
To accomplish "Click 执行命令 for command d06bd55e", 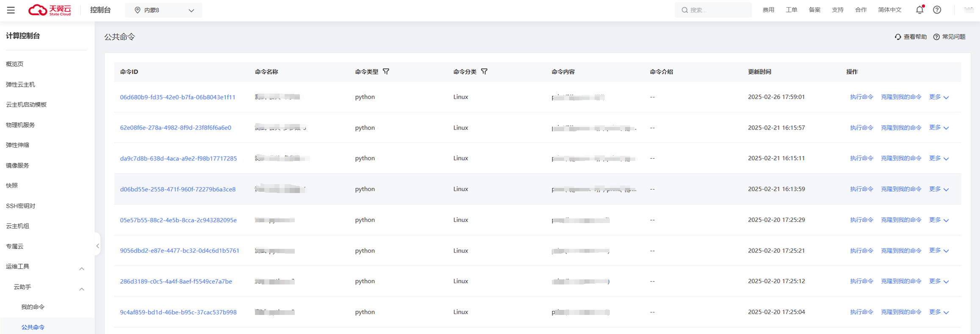I will pos(861,189).
